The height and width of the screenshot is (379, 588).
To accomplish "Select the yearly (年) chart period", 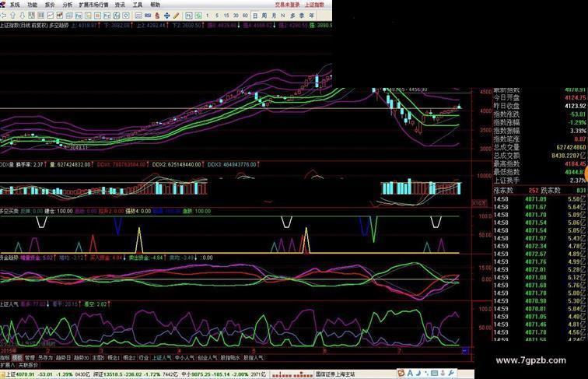I will 311,16.
